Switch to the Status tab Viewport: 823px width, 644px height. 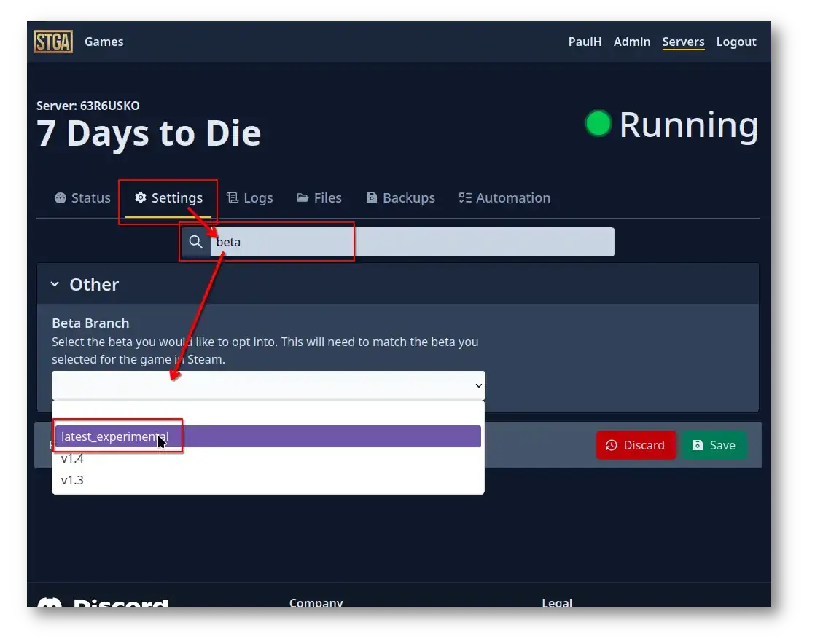tap(82, 197)
